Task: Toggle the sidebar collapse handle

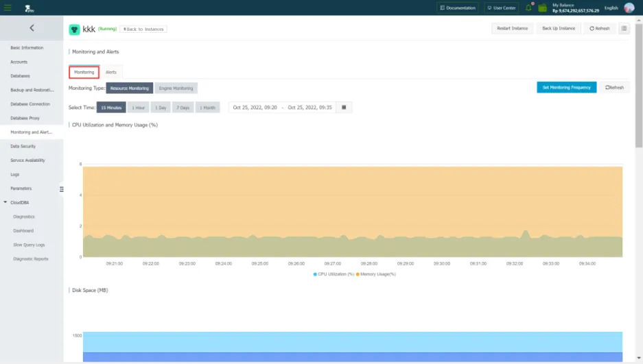Action: pyautogui.click(x=62, y=189)
